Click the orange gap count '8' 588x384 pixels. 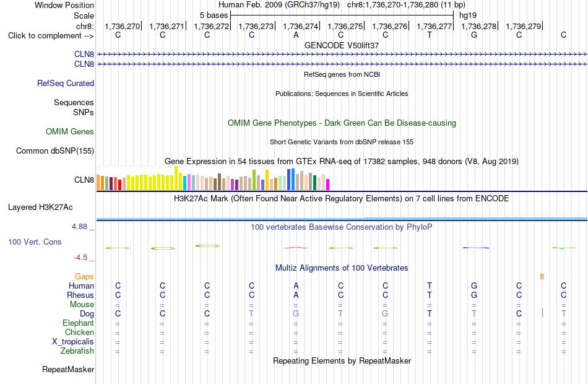click(542, 277)
